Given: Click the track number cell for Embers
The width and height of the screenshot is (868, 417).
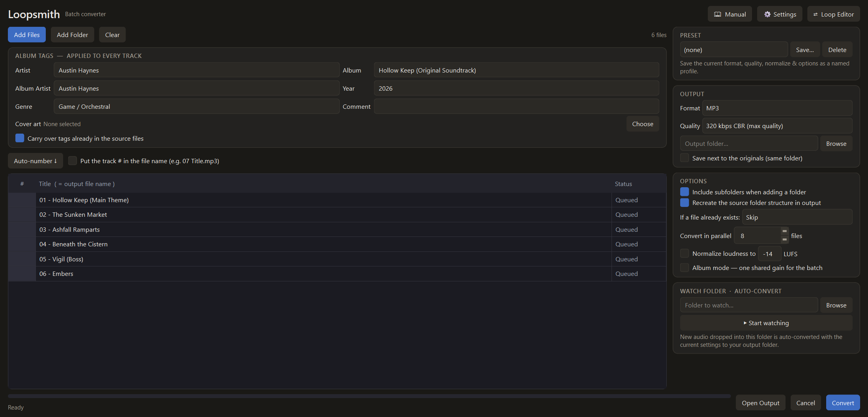Looking at the screenshot, I should 22,274.
